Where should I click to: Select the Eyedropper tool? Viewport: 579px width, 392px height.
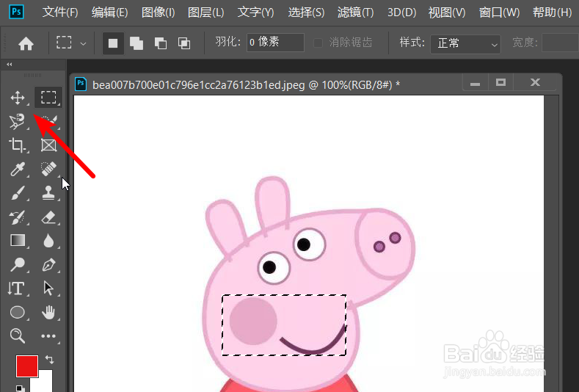pos(18,169)
